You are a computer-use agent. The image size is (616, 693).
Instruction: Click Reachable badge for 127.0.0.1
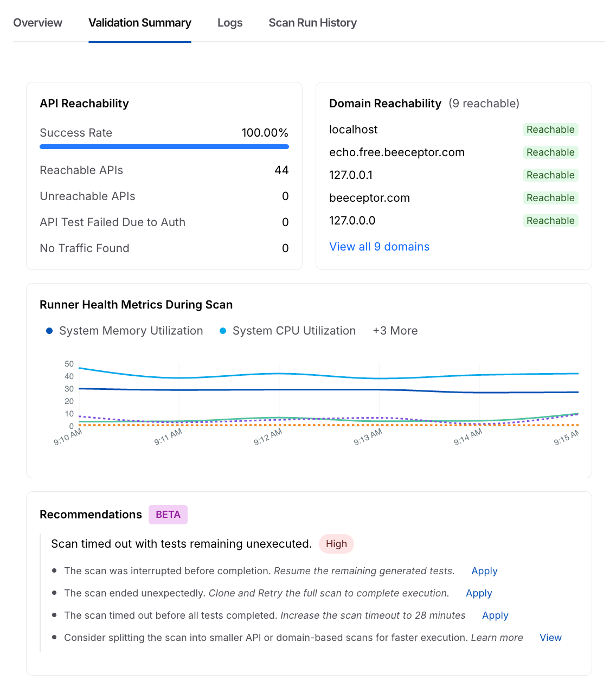[550, 175]
